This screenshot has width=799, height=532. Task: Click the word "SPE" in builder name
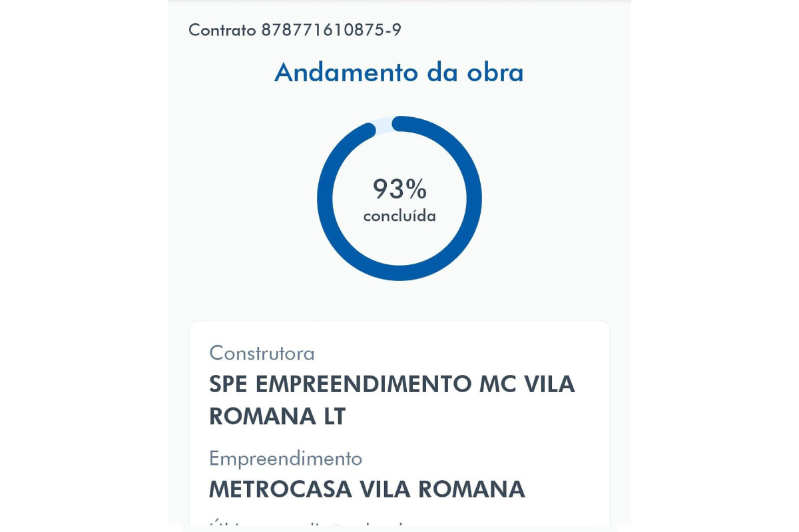tap(228, 384)
